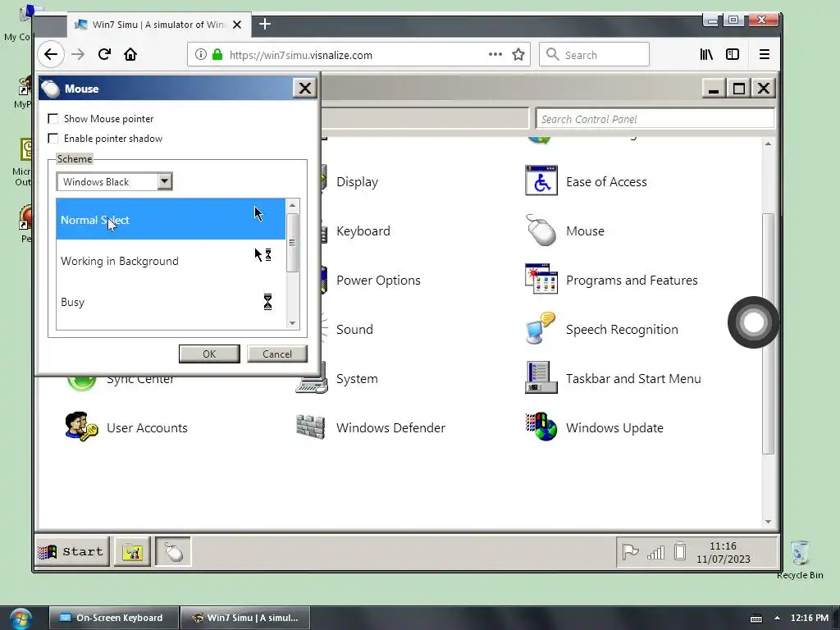Click the simulator tray battery icon
Image resolution: width=840 pixels, height=630 pixels.
point(680,551)
